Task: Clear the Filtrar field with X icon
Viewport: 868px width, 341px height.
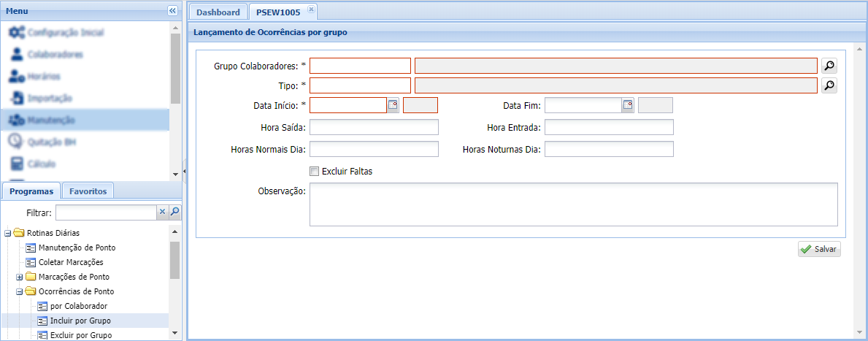Action: [x=163, y=212]
